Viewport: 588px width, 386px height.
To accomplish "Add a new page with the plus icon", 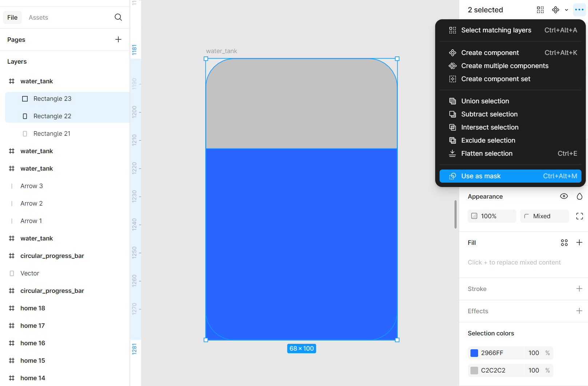I will tap(118, 40).
